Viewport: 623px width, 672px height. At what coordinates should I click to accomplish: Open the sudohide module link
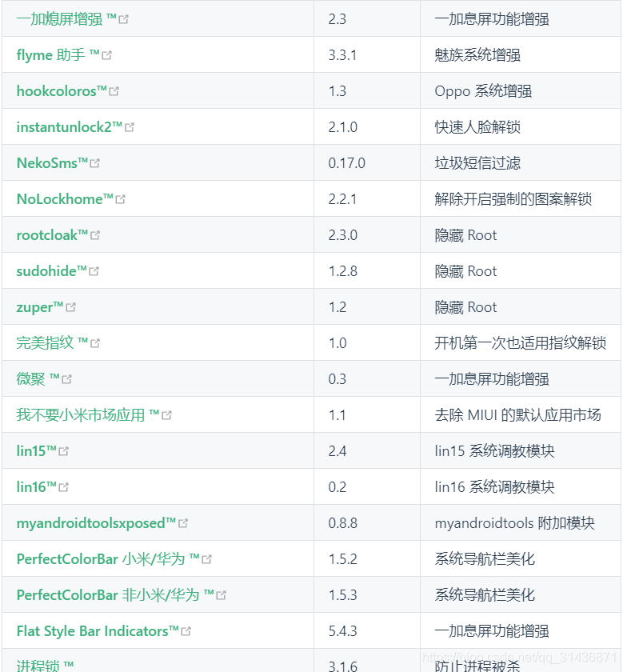pyautogui.click(x=58, y=271)
